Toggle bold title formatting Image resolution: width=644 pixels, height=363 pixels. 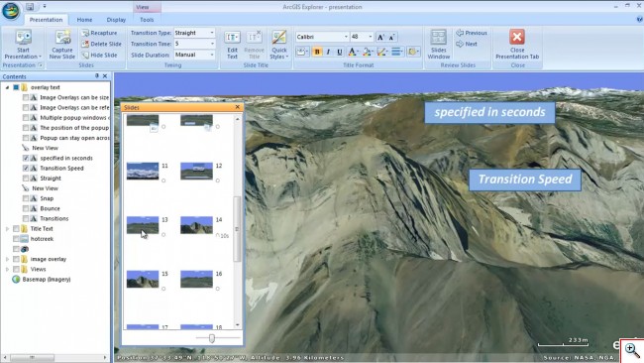point(317,52)
